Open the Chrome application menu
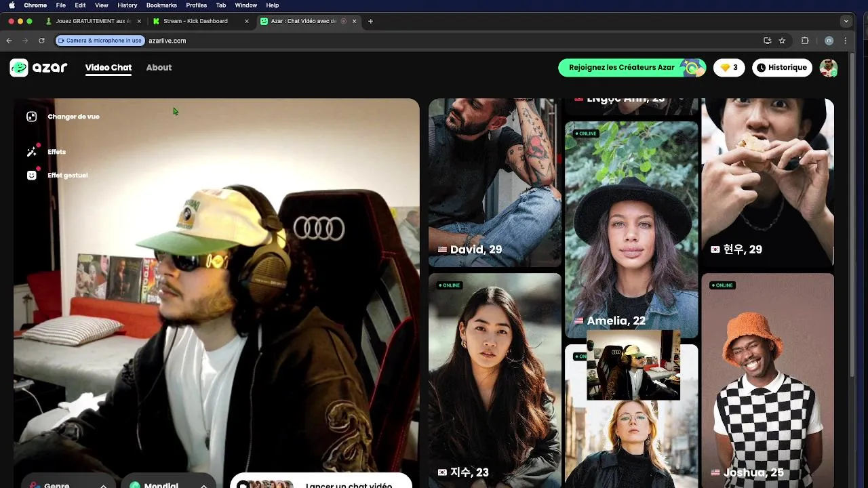The height and width of the screenshot is (488, 868). pyautogui.click(x=35, y=5)
